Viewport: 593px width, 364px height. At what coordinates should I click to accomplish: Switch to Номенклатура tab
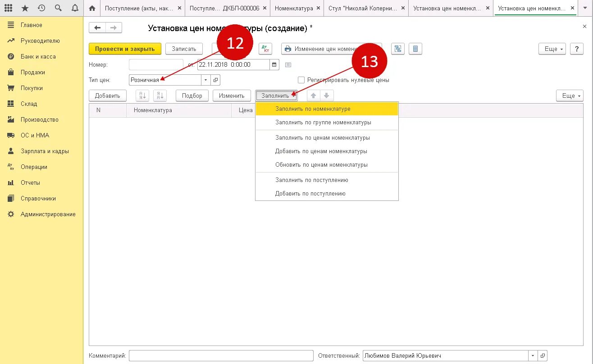point(297,9)
